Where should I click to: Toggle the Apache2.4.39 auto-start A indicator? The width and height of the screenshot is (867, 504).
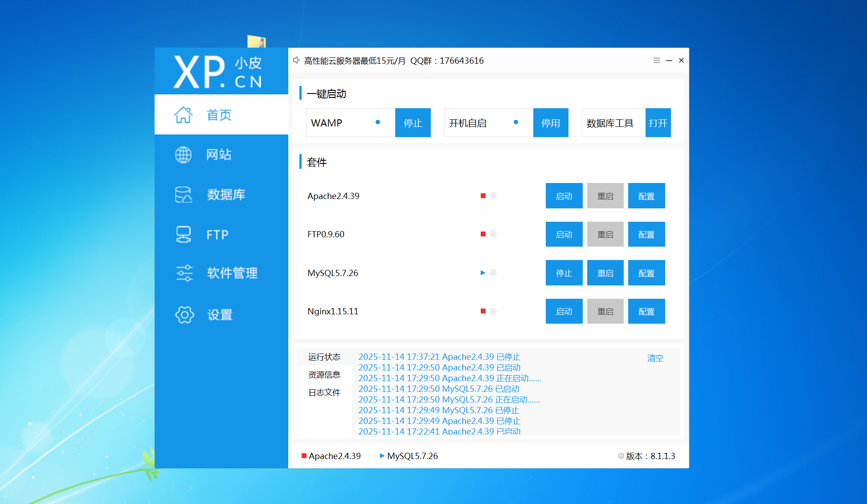(x=493, y=195)
